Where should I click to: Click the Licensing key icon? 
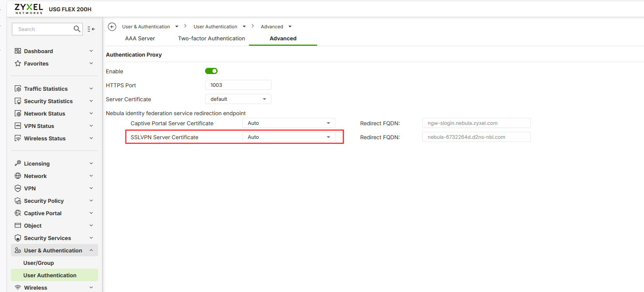click(x=18, y=163)
